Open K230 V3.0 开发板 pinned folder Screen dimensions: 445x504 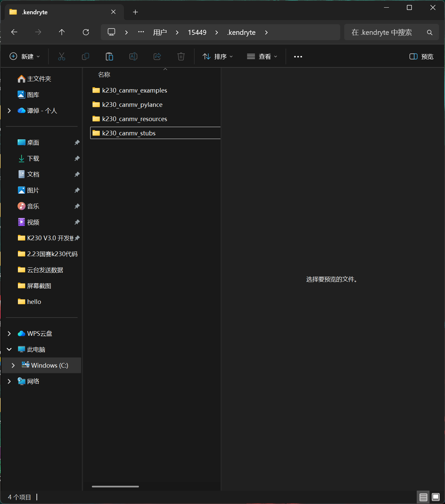[x=45, y=238]
